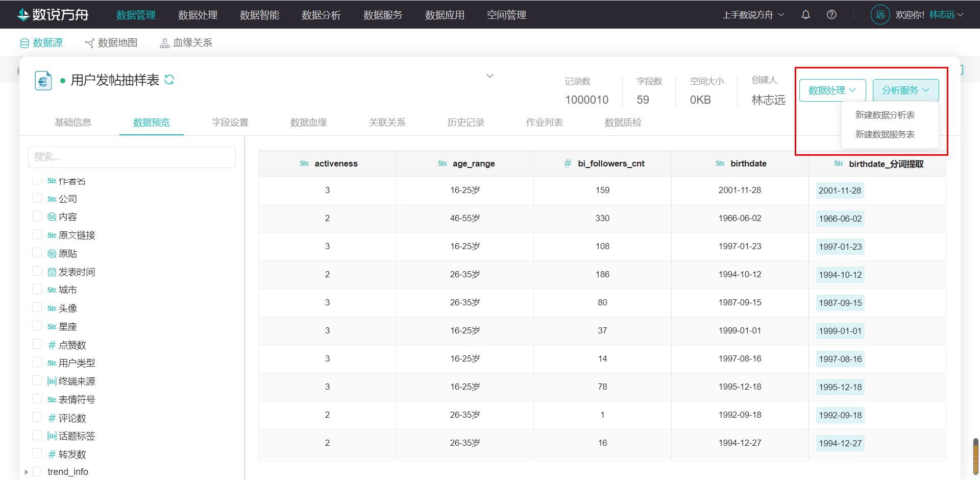Open the 分析服务 dropdown button
Viewport: 980px width, 480px height.
905,90
